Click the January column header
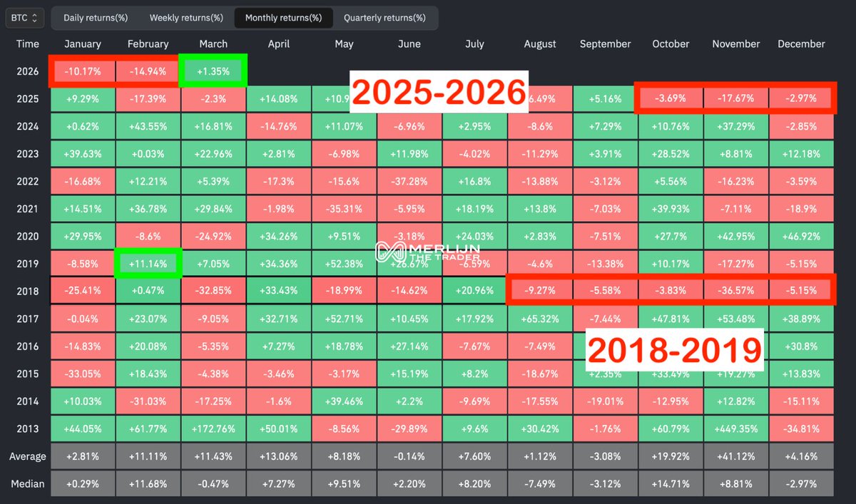 (83, 43)
